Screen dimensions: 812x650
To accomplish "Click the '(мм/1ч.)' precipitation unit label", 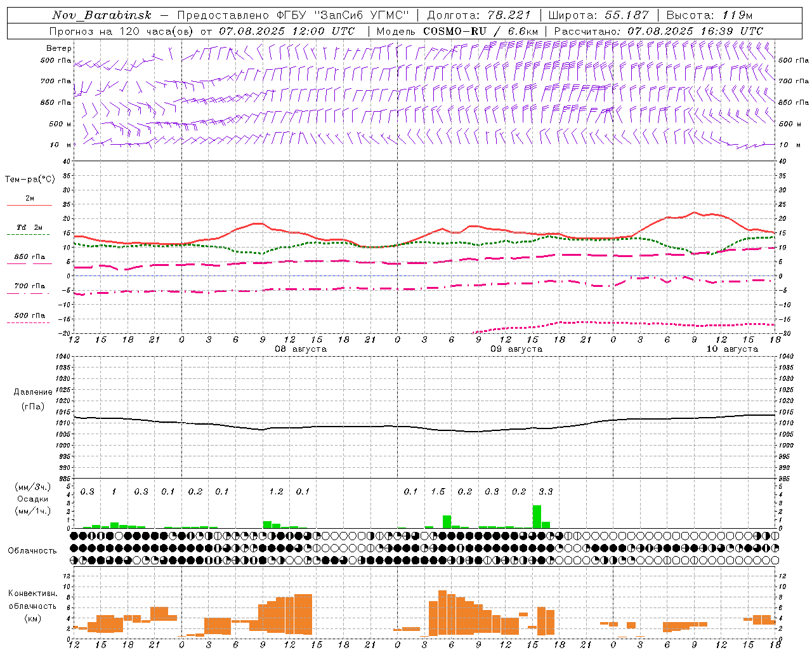I will click(33, 511).
